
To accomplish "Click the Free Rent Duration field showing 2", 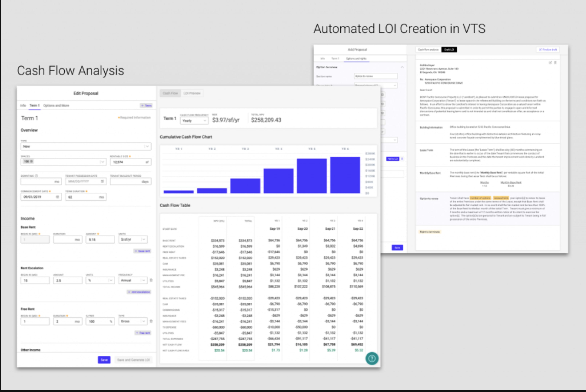I will [68, 321].
